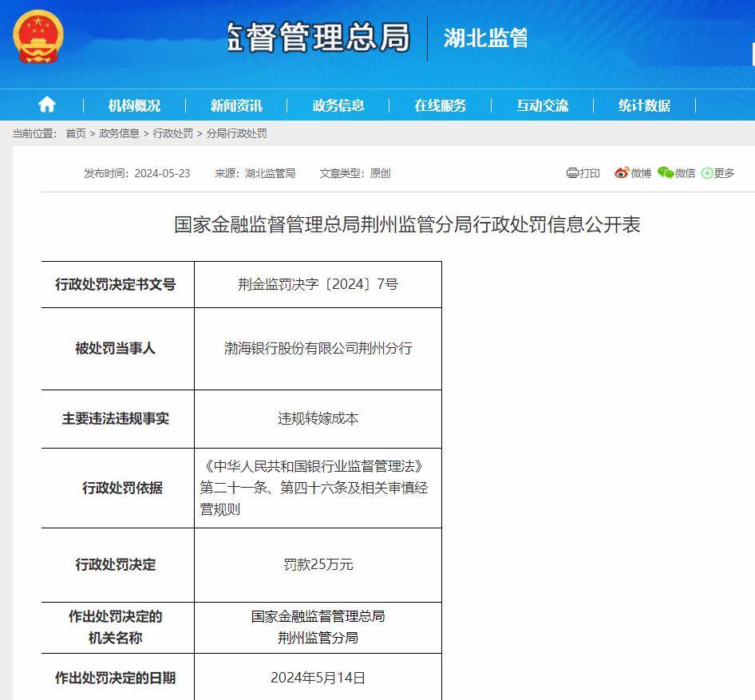
Task: Click cell 违规转嫁成本
Action: tap(318, 418)
